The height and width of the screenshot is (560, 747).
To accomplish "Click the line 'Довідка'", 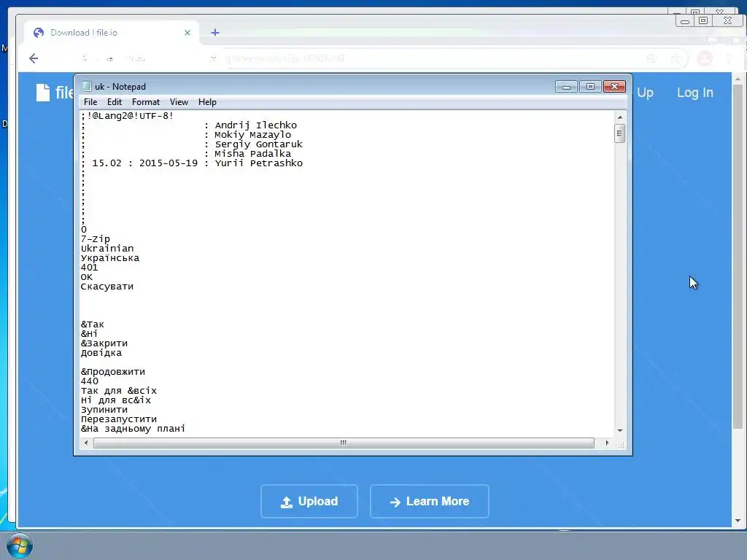I will [x=101, y=353].
